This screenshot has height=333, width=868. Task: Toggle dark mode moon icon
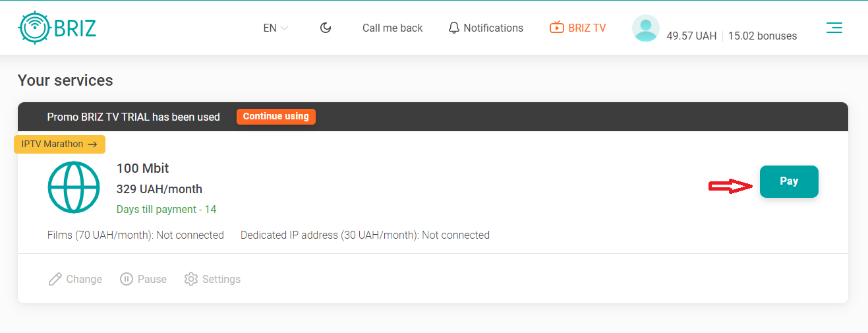coord(326,28)
